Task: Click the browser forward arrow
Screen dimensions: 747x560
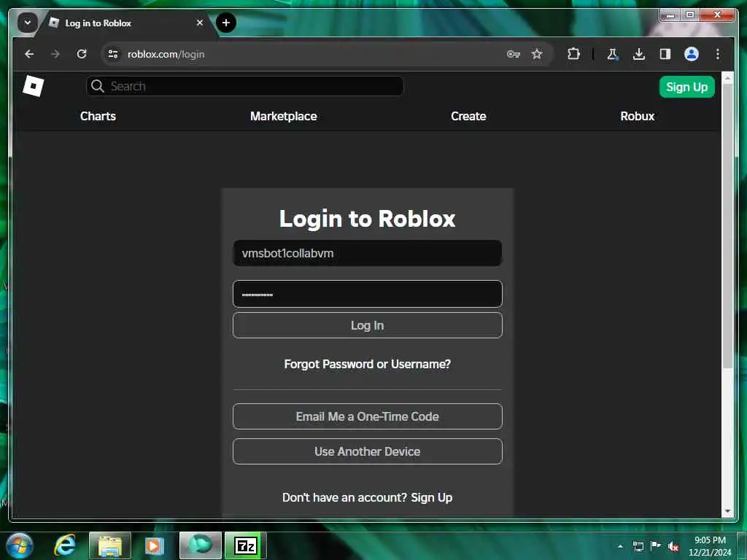Action: [55, 54]
